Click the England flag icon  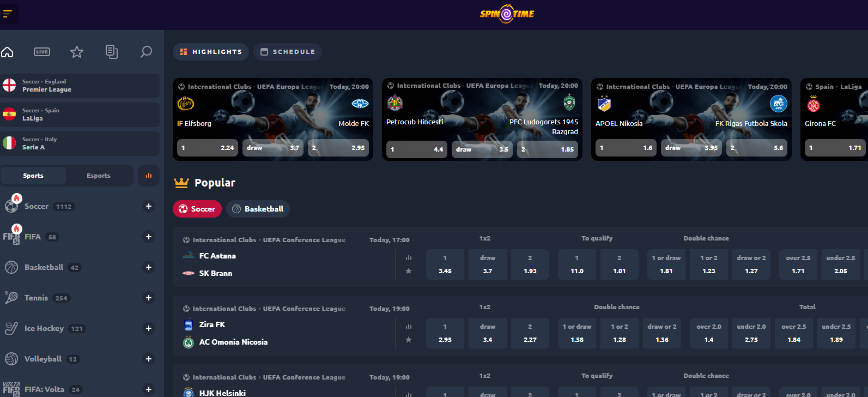(x=9, y=86)
